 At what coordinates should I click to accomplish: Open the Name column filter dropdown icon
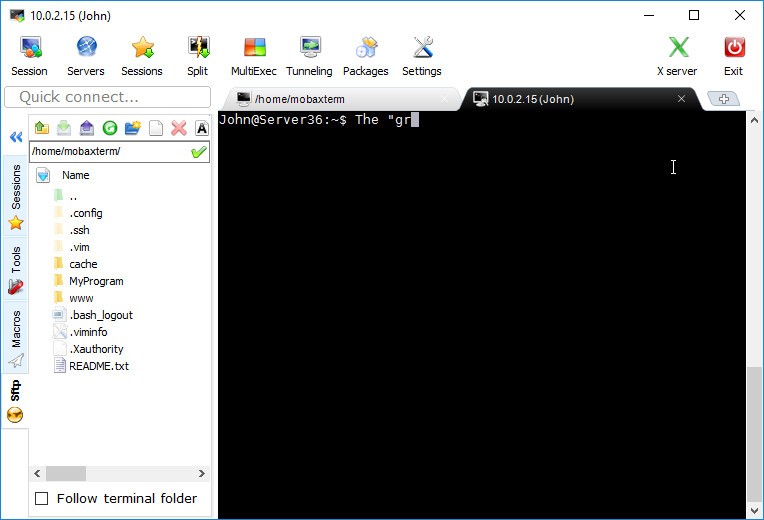43,175
